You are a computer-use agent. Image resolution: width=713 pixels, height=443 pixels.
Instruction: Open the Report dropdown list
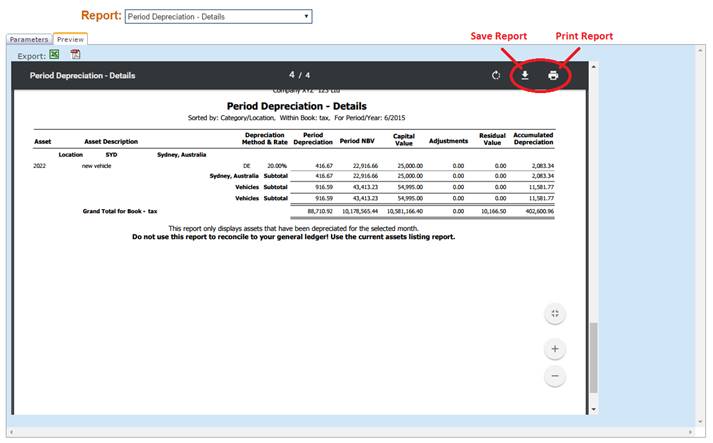(219, 16)
